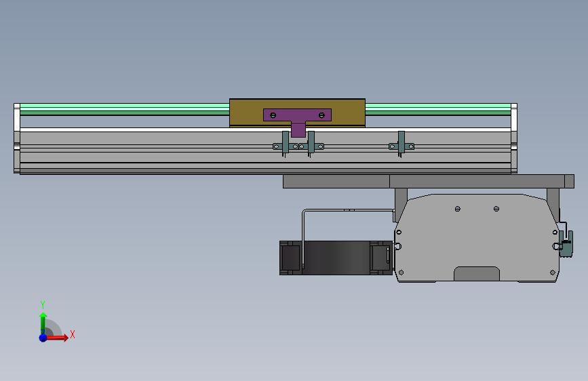588x381 pixels.
Task: Select the green guide rod left of carriage
Action: click(125, 110)
